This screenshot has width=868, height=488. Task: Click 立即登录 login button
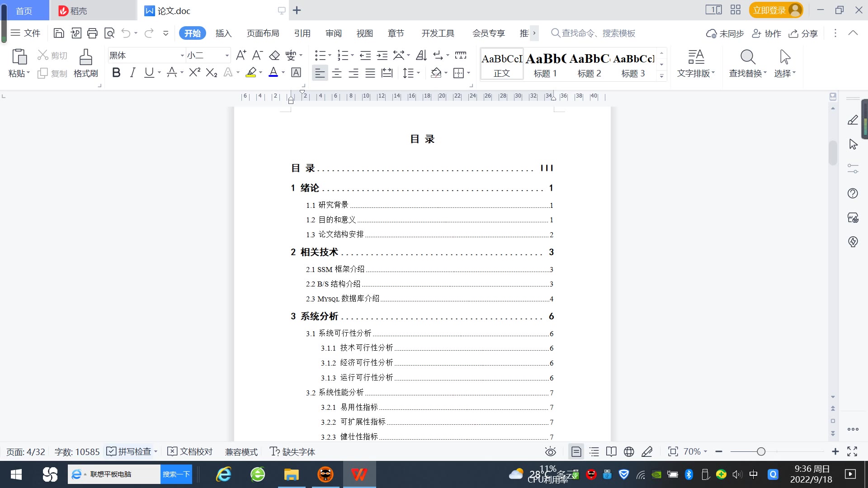click(776, 10)
